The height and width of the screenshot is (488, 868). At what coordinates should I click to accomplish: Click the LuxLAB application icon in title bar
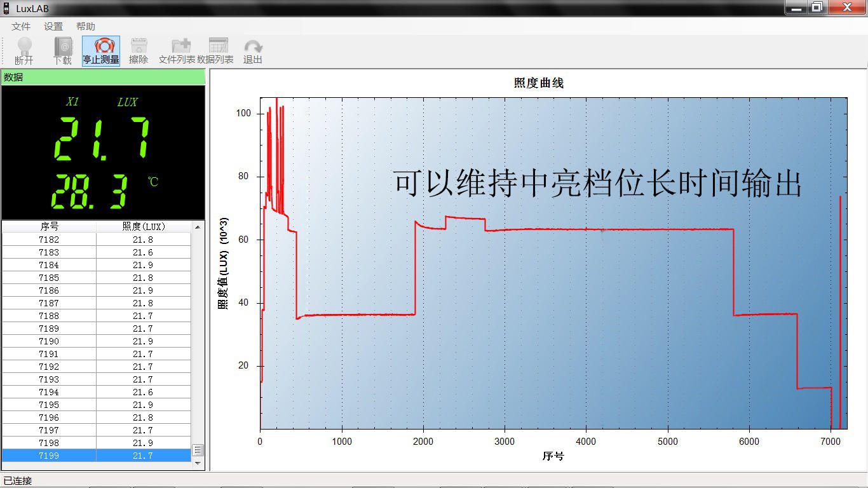coord(6,8)
